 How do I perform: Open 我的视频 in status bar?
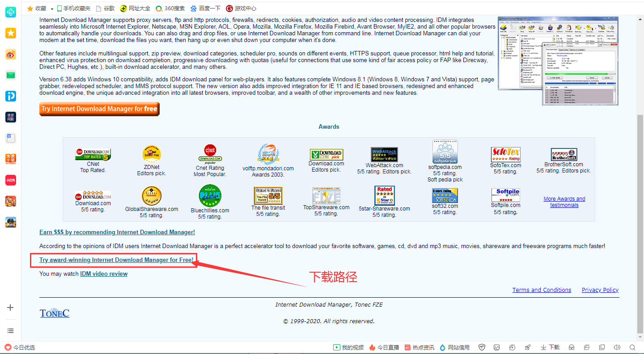pos(348,347)
